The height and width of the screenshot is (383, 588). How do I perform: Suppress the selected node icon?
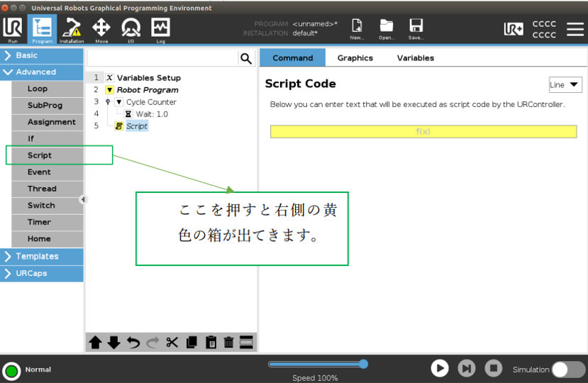pyautogui.click(x=246, y=342)
